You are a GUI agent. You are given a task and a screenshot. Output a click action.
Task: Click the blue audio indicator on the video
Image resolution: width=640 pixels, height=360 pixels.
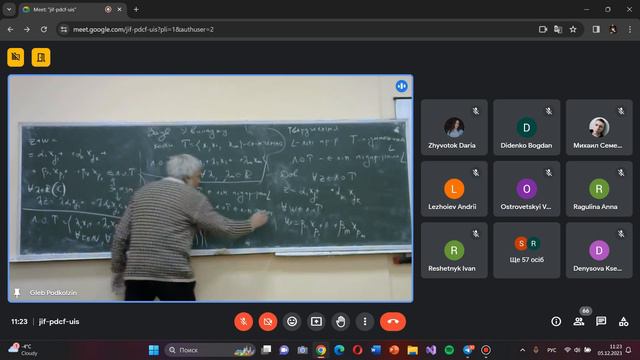click(x=402, y=86)
